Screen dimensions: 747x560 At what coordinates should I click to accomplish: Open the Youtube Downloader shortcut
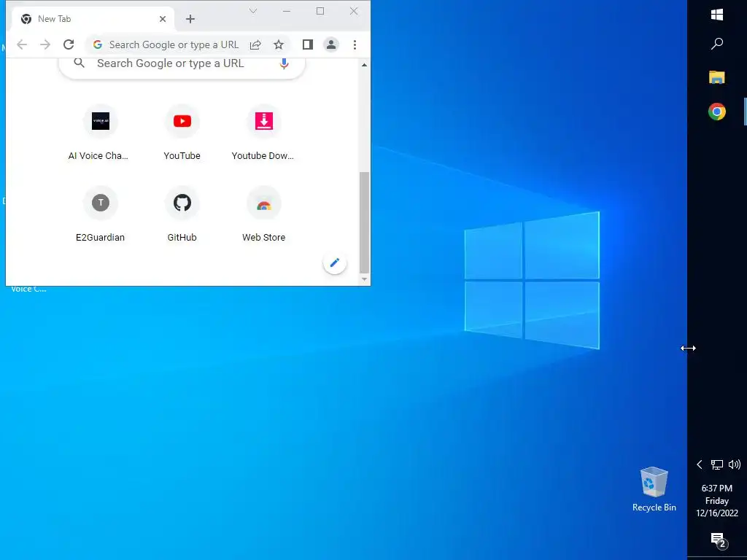tap(263, 133)
